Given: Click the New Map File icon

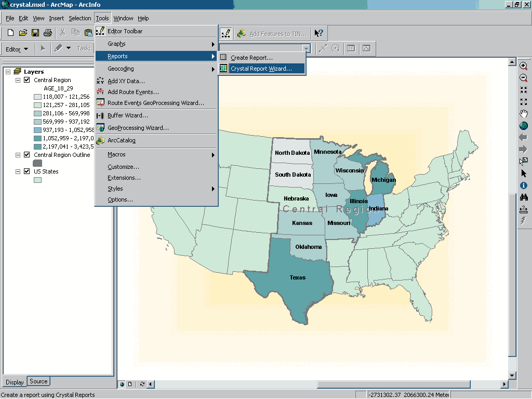Looking at the screenshot, I should [x=10, y=33].
